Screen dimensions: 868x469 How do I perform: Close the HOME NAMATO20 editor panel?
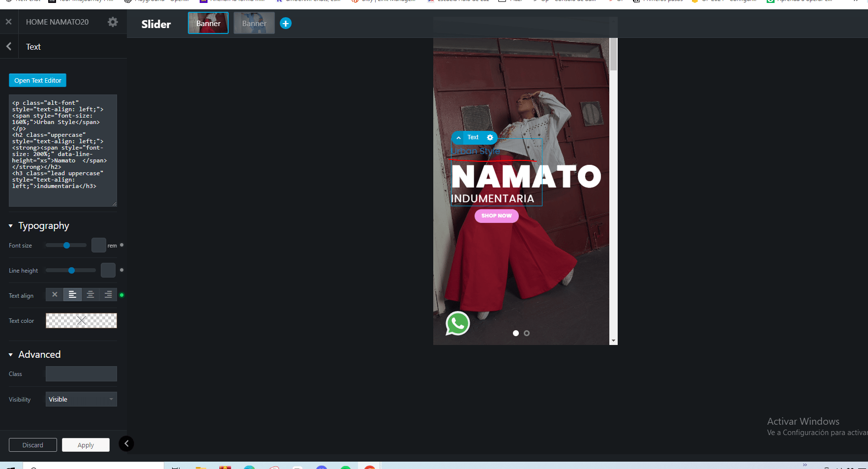coord(8,22)
